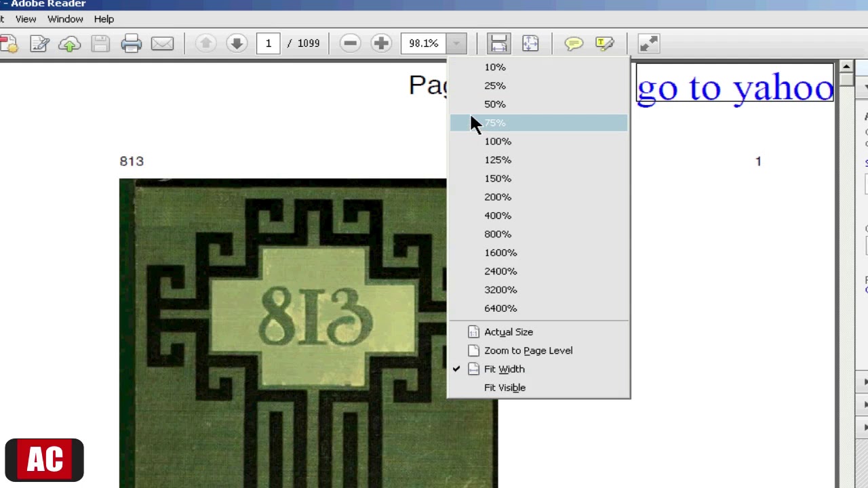Select 150% zoom level
868x488 pixels.
click(538, 178)
